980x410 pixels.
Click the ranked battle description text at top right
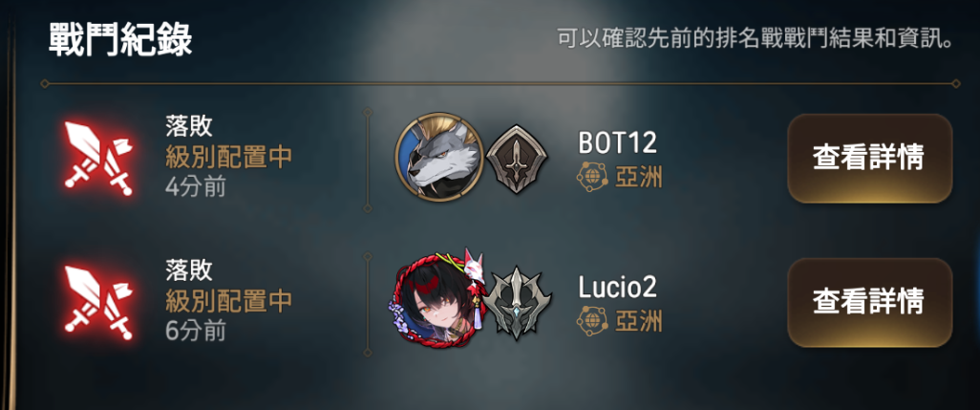[756, 39]
